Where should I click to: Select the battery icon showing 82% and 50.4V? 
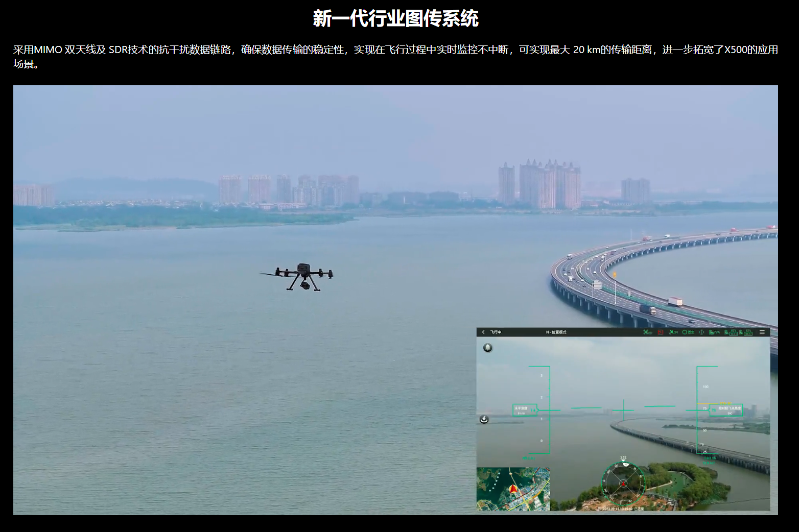745,332
